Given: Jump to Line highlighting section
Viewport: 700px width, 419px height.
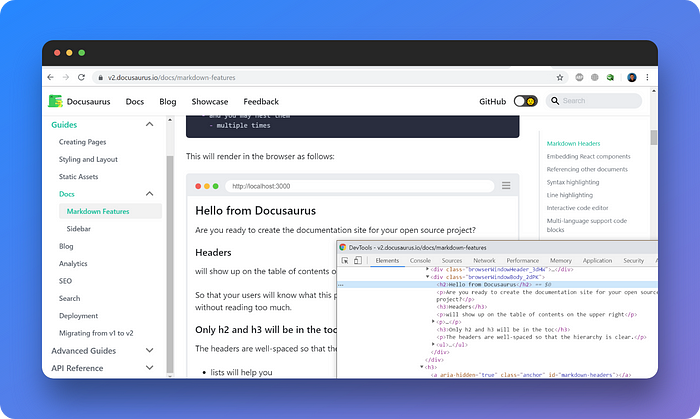Looking at the screenshot, I should tap(570, 195).
